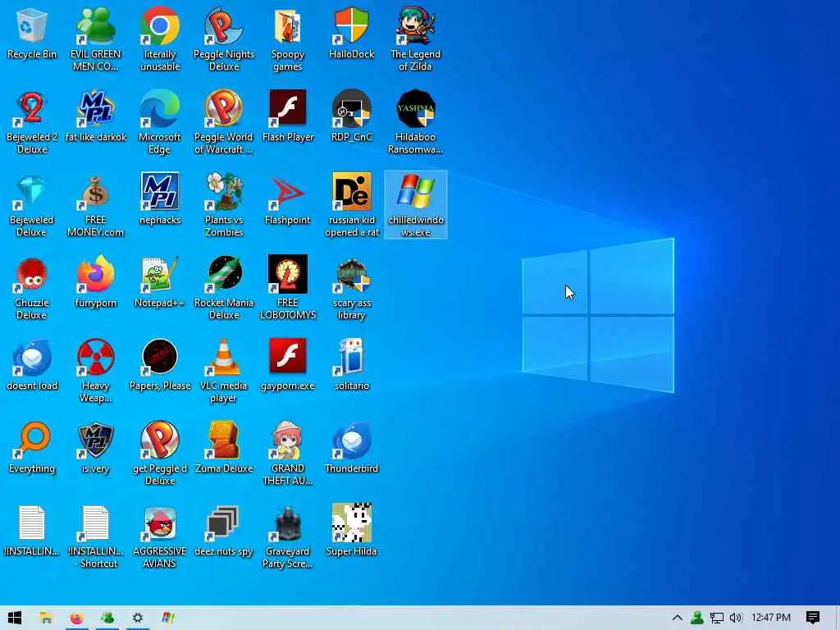Viewport: 840px width, 630px height.
Task: Click the 'deez nuts spy' icon
Action: [223, 531]
